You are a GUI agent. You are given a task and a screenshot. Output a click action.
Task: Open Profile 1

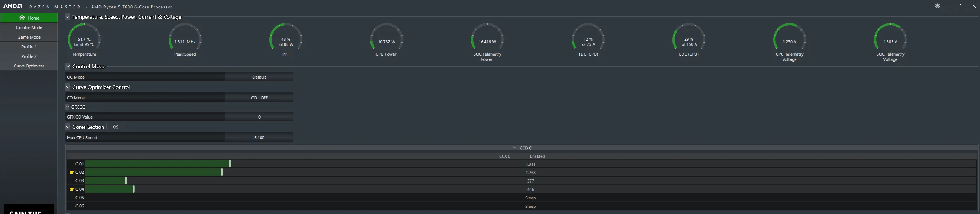point(29,47)
